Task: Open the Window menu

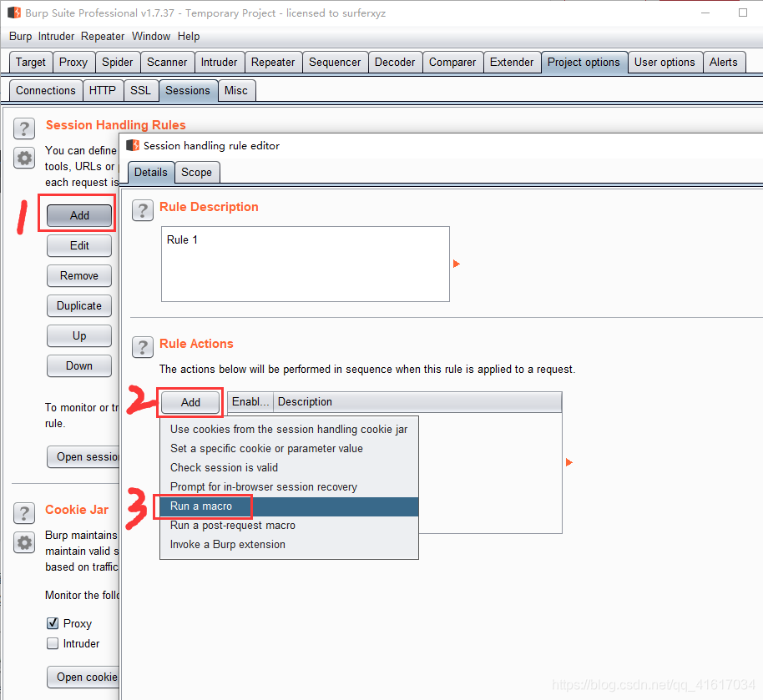Action: 151,37
